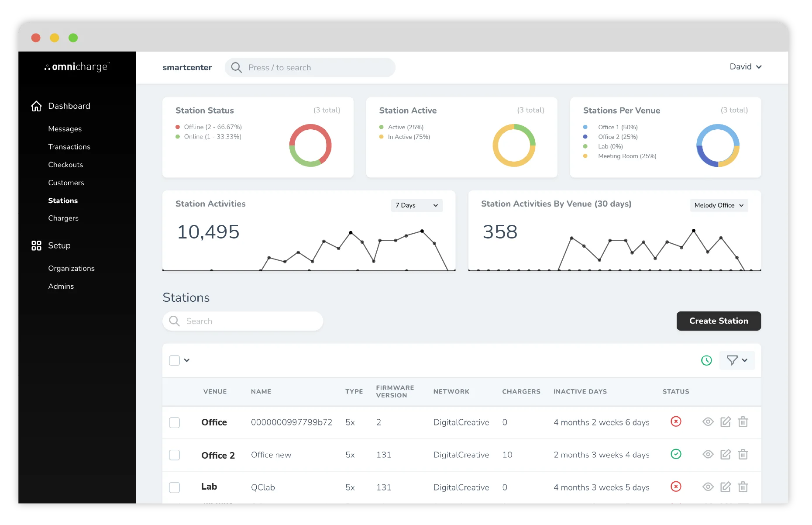Tick the checkbox for Office 2 row
Viewport: 812px width, 525px height.
pyautogui.click(x=174, y=455)
